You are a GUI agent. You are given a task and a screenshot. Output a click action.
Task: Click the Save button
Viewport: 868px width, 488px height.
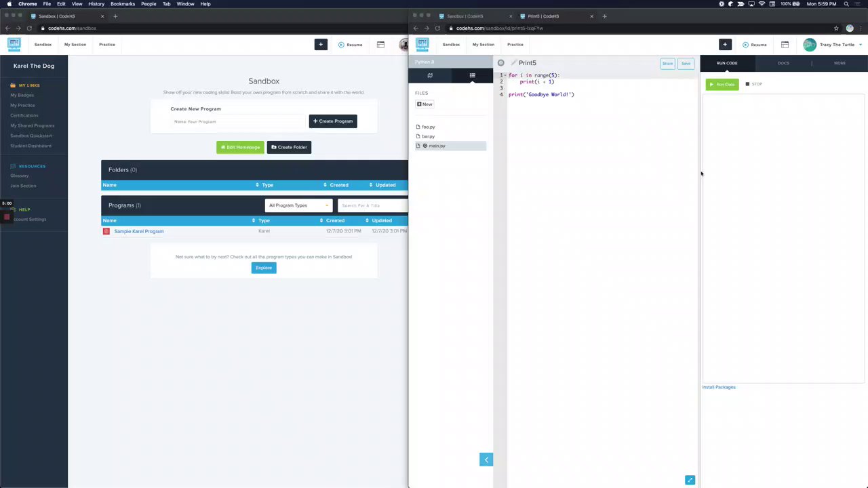tap(686, 64)
